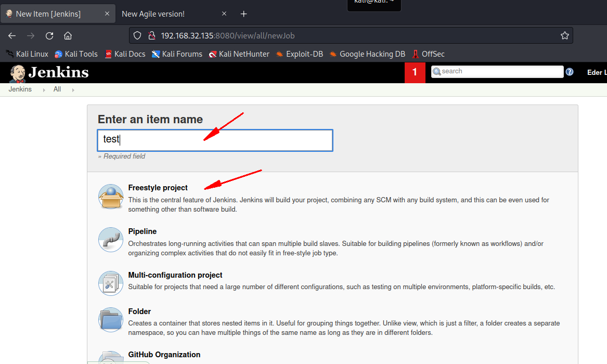Open the Kali Forums bookmark

(x=177, y=54)
